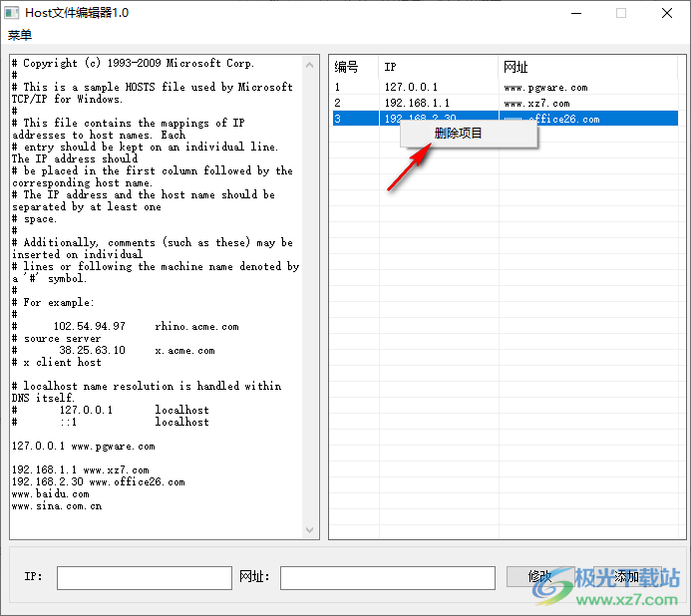Open the 菜单 menu
Image resolution: width=691 pixels, height=616 pixels.
click(20, 35)
